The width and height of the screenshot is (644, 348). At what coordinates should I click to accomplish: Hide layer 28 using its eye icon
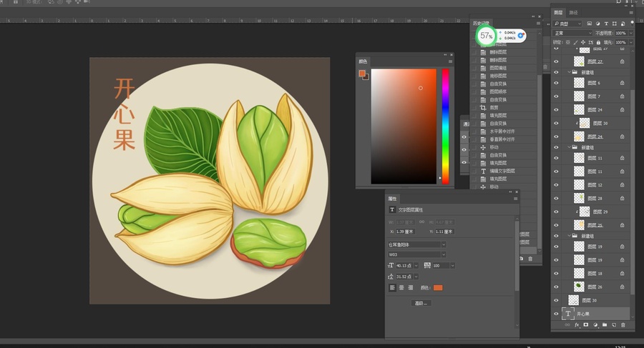click(556, 198)
